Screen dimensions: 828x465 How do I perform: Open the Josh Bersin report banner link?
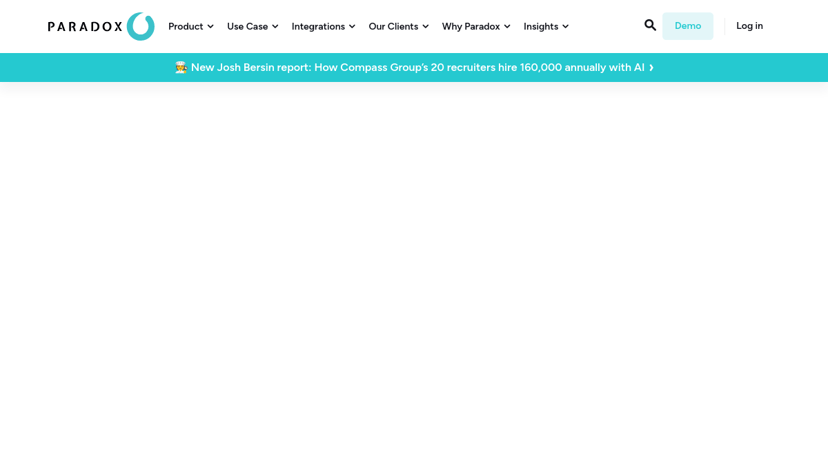coord(415,68)
